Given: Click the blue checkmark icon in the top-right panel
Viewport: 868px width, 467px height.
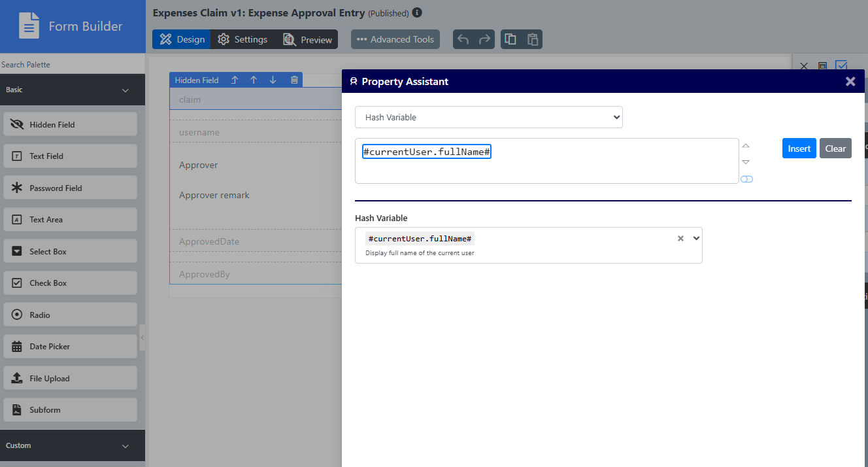Looking at the screenshot, I should click(841, 66).
